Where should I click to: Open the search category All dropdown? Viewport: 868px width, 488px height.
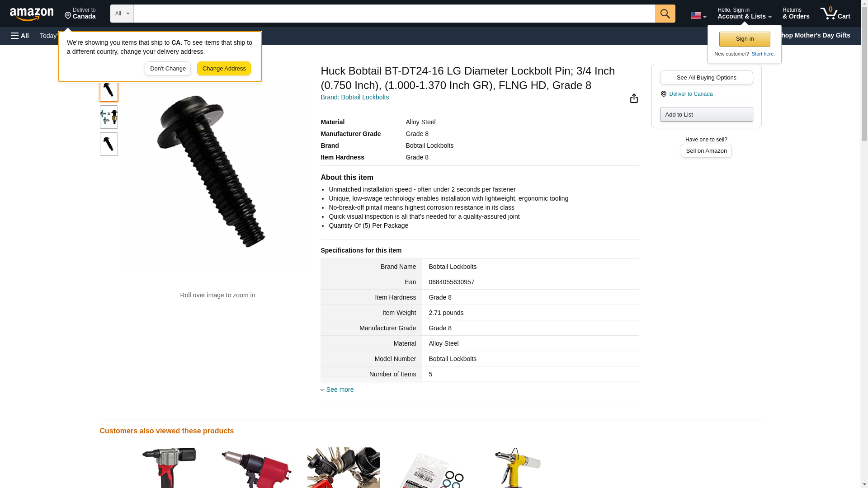click(x=122, y=14)
